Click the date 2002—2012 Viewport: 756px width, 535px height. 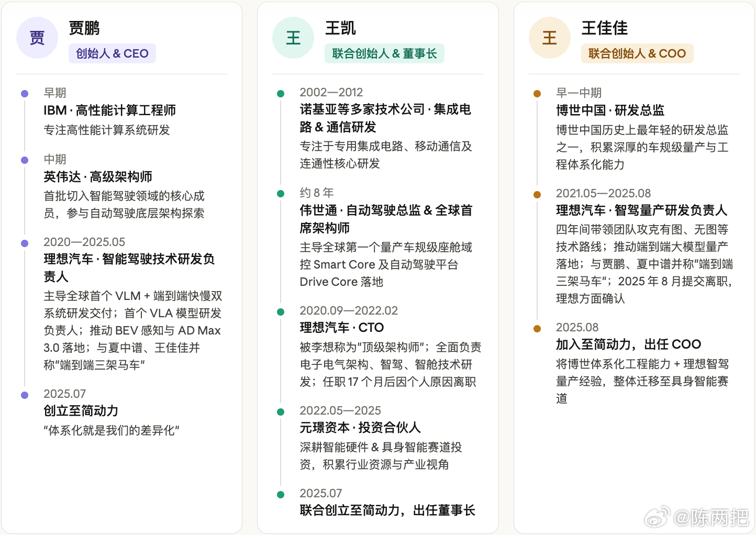[x=331, y=93]
